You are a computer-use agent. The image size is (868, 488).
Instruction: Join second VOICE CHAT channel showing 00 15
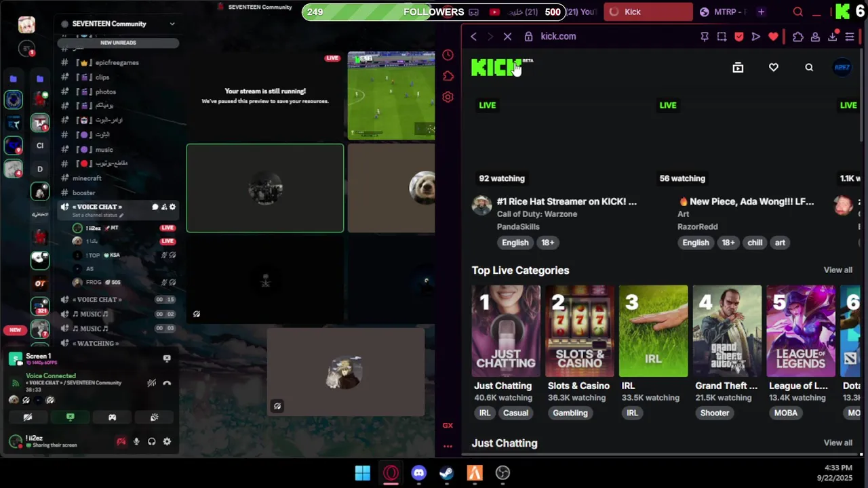tap(118, 300)
